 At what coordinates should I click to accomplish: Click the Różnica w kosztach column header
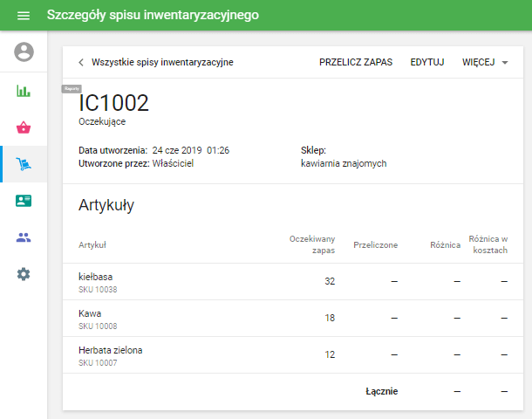488,244
